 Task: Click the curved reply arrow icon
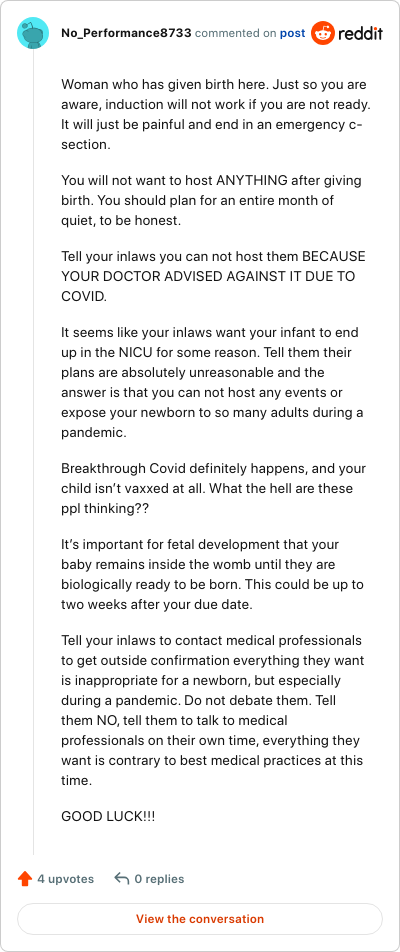[x=121, y=879]
